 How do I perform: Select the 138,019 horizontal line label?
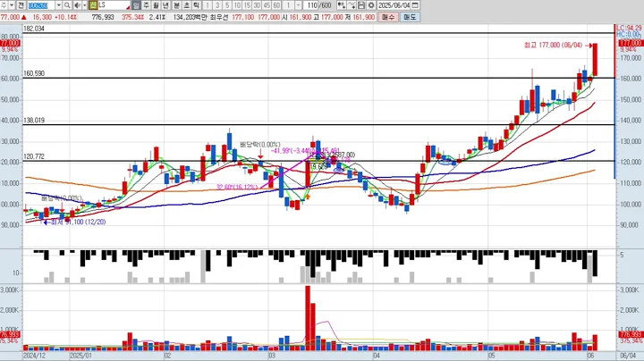click(34, 121)
